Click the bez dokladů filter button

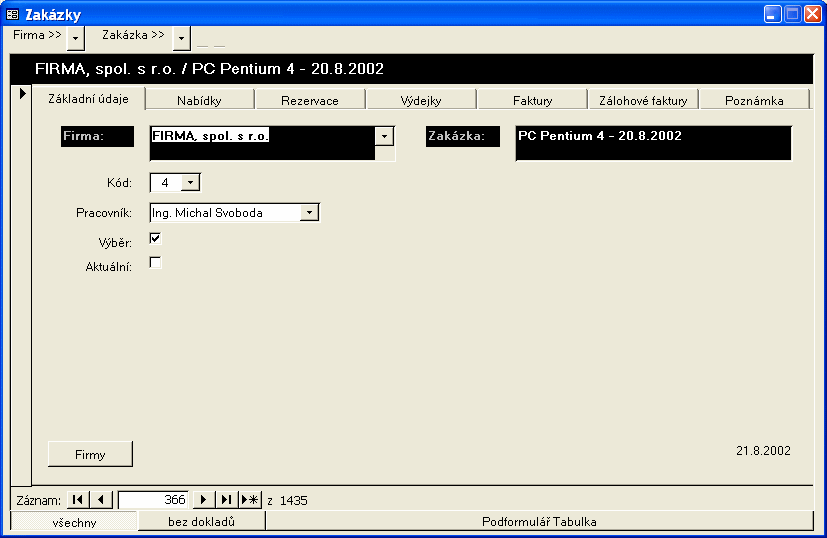[201, 521]
